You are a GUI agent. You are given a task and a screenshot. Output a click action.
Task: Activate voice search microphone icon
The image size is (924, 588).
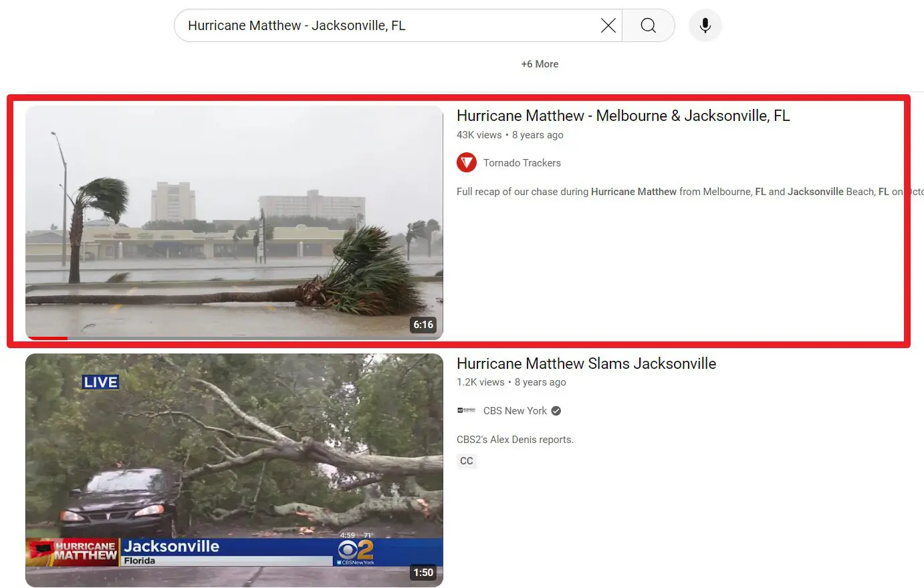[705, 26]
